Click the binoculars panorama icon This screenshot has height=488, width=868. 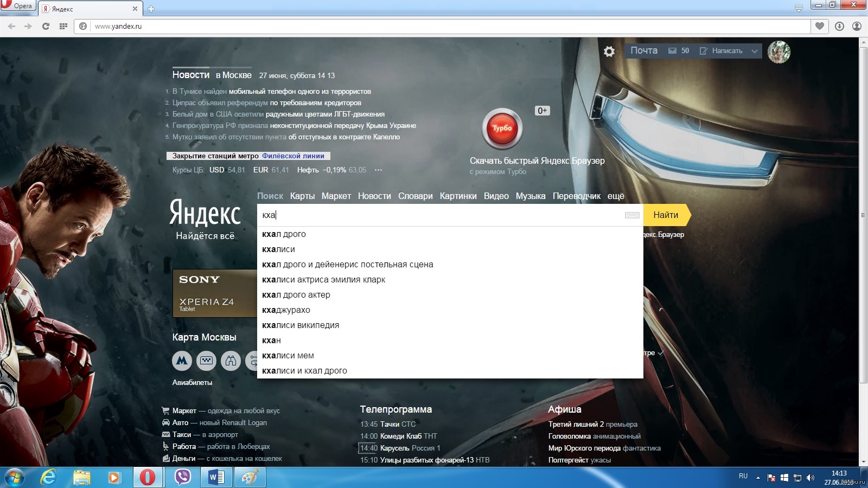point(231,360)
